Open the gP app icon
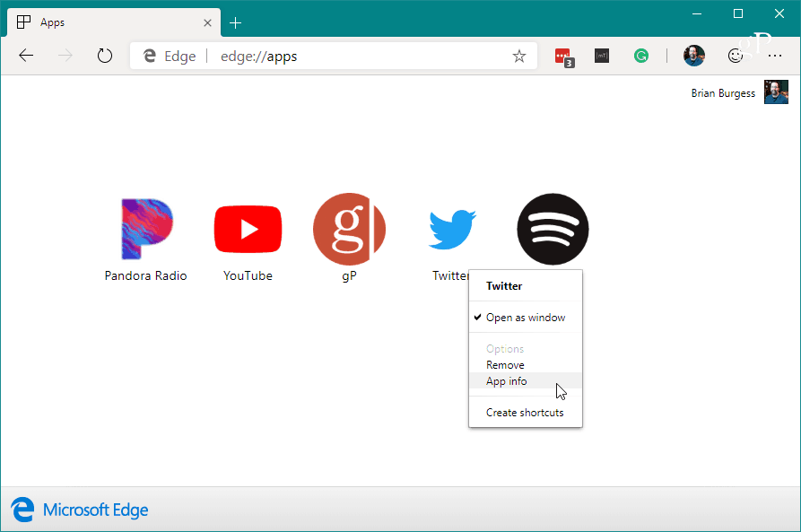801x532 pixels. (350, 229)
